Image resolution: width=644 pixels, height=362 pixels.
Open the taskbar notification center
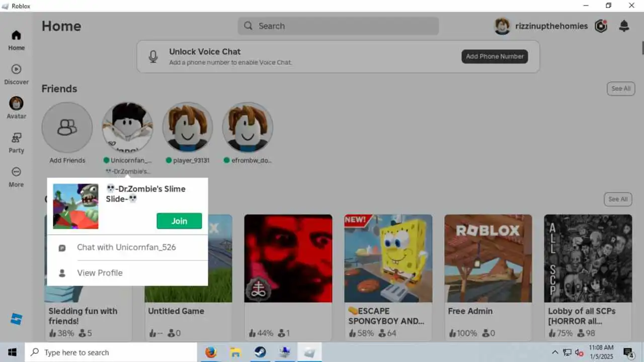click(628, 352)
